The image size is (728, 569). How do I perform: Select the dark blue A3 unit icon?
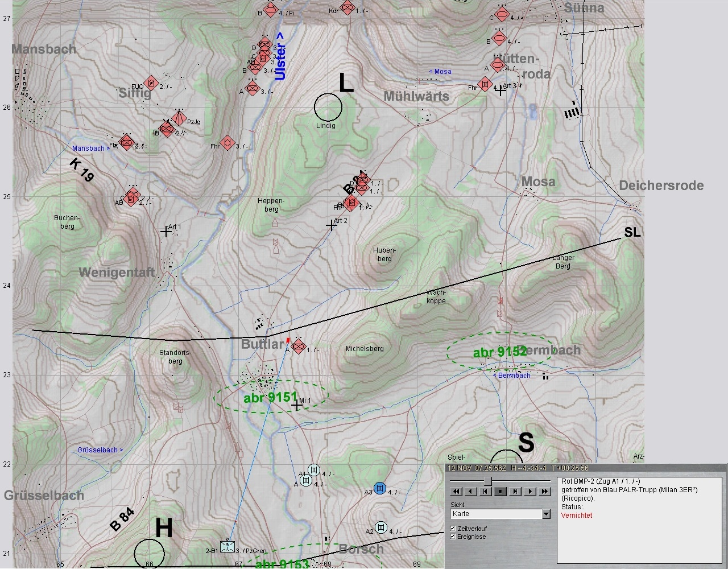(380, 488)
